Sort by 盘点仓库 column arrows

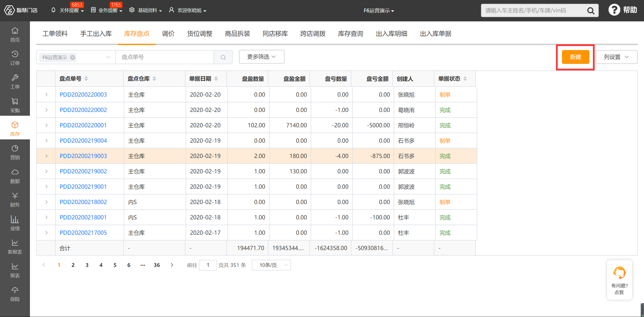point(154,79)
